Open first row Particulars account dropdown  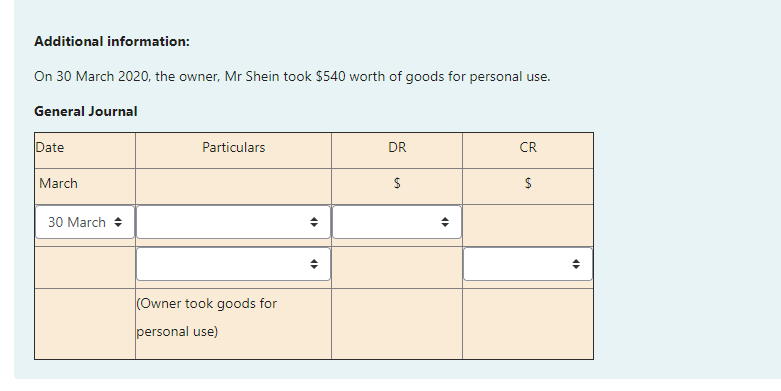233,222
